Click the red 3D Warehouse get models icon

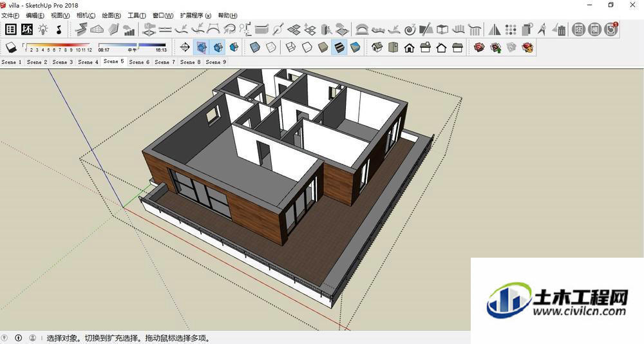(x=479, y=47)
